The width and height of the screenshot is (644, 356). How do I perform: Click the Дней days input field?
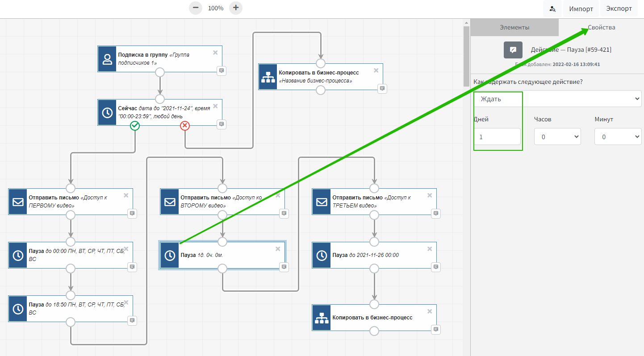[497, 137]
